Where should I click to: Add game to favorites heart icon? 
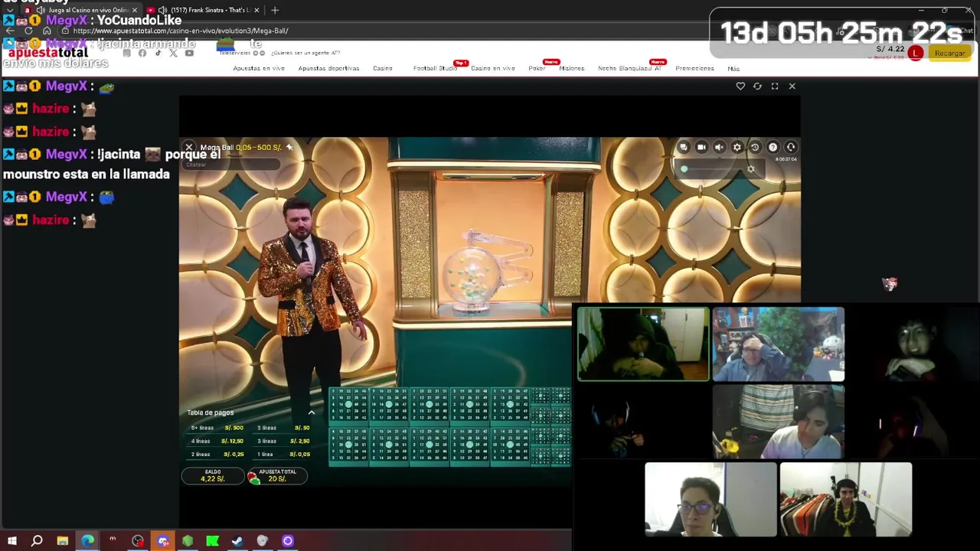pos(740,86)
